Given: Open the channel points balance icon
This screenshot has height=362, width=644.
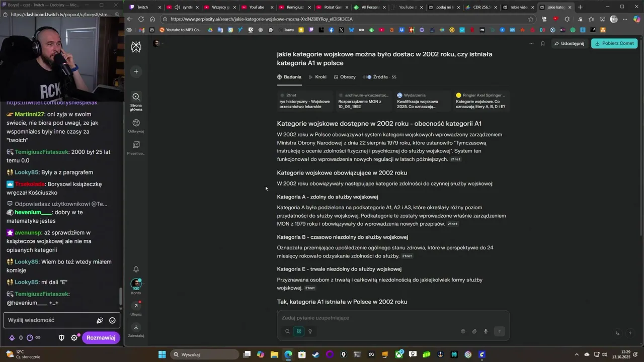Looking at the screenshot, I should pyautogui.click(x=30, y=338).
